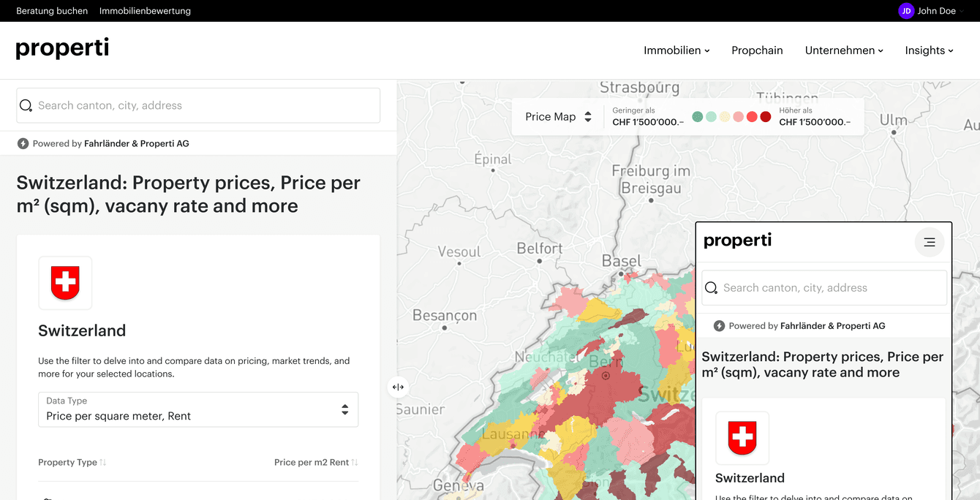
Task: Focus the search field in the mobile preview
Action: click(824, 288)
